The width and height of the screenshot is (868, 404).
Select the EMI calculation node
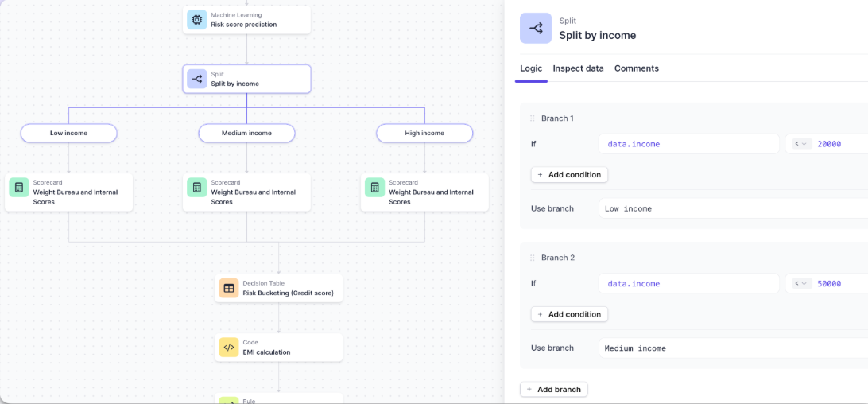[x=278, y=347]
